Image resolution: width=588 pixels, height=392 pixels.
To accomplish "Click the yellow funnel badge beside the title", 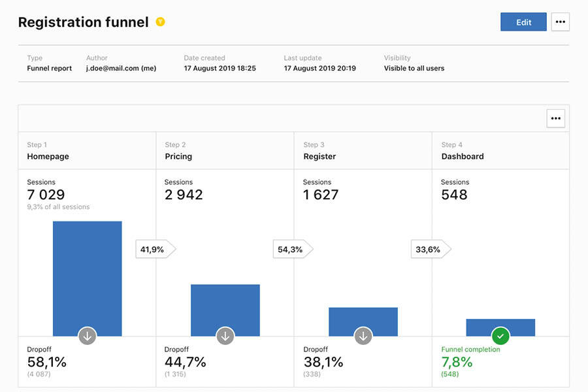I will pos(161,22).
